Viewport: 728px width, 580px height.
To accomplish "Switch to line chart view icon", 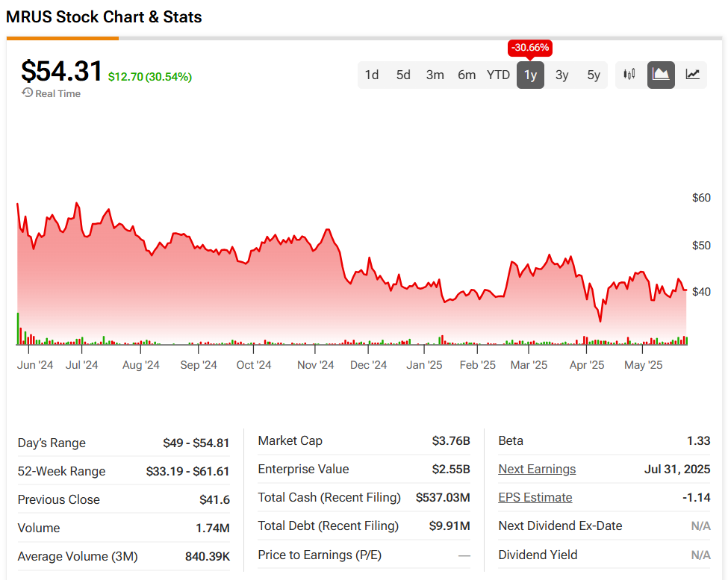I will pos(692,74).
